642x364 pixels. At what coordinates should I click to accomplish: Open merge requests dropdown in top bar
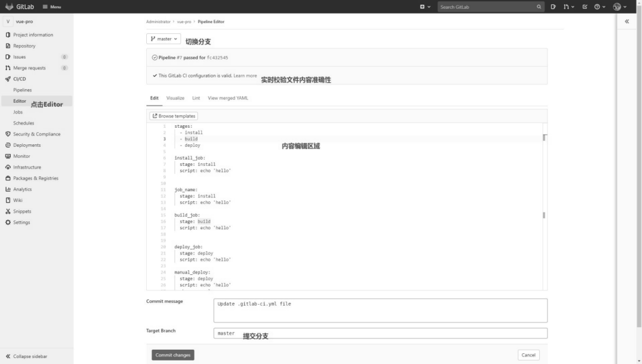569,7
